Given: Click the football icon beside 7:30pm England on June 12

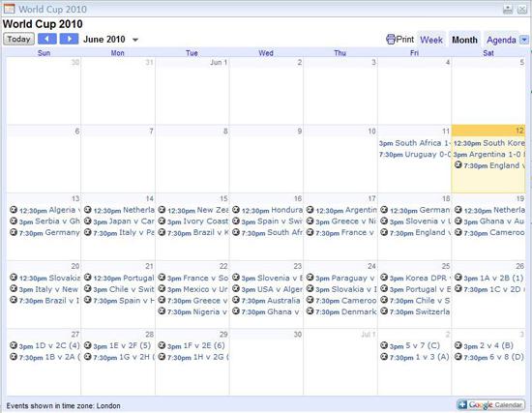Looking at the screenshot, I should 458,165.
